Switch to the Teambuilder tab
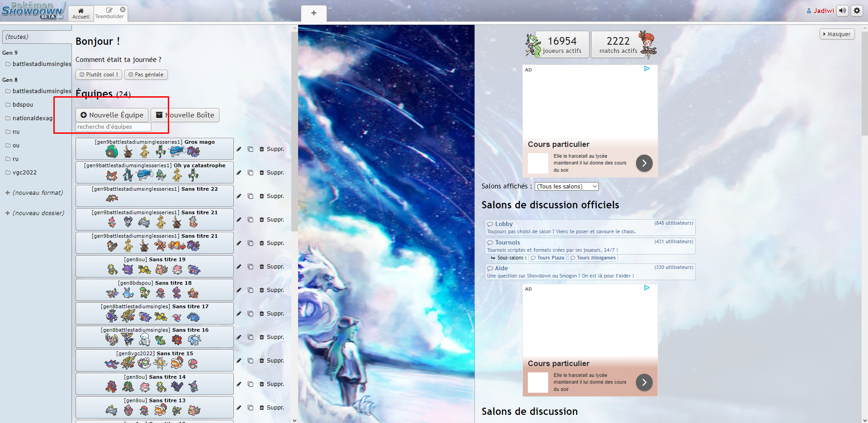The image size is (868, 423). 109,13
